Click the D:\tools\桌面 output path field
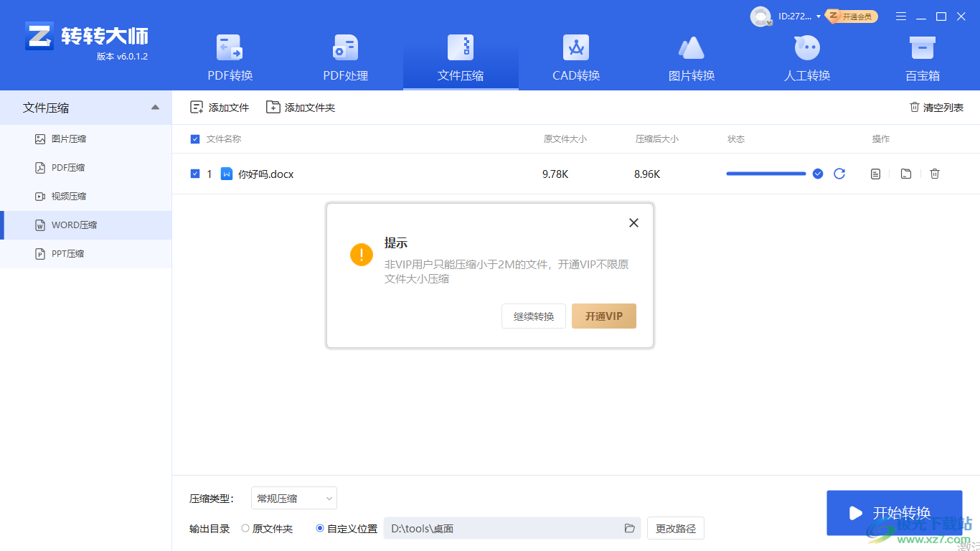This screenshot has width=980, height=551. tap(512, 529)
